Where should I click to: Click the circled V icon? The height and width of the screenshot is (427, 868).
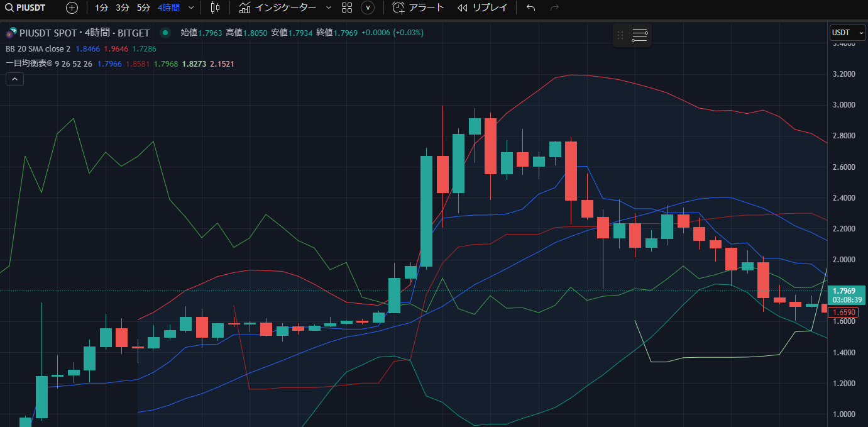(368, 8)
